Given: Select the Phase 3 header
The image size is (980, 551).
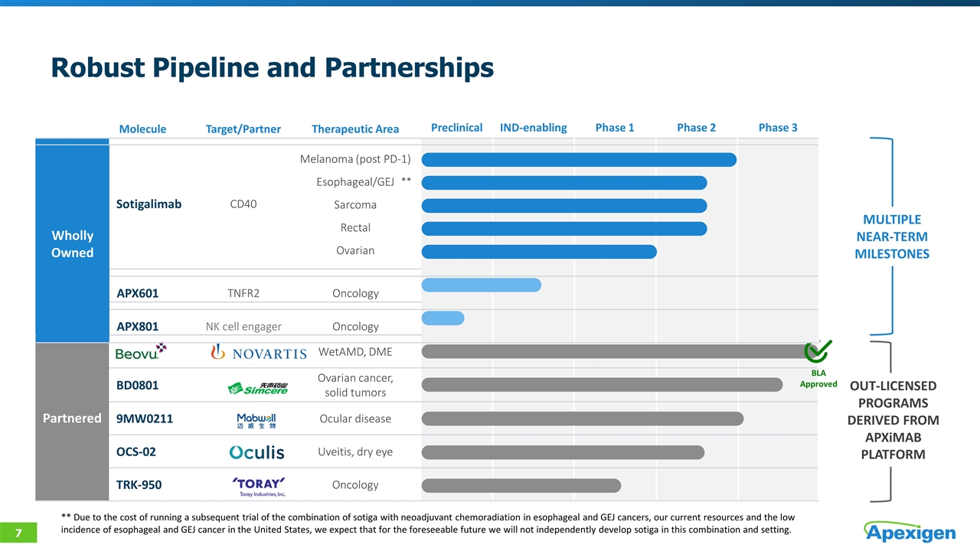Looking at the screenshot, I should click(778, 127).
